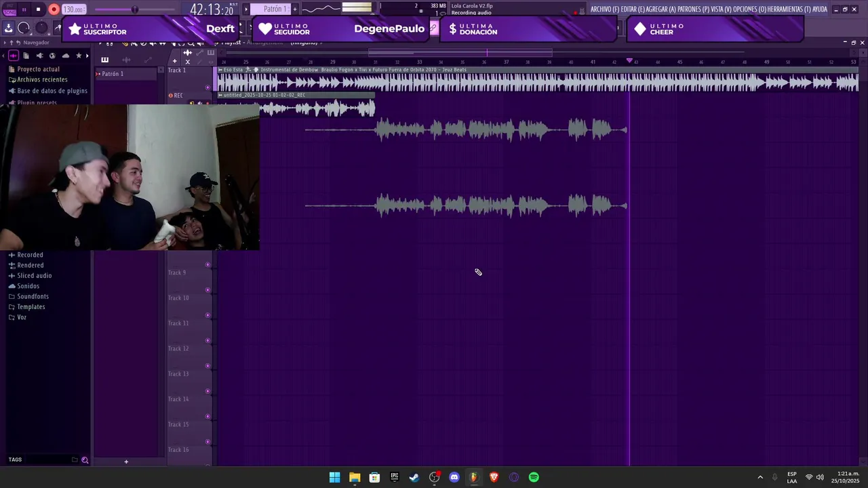Click the TAGS label

(x=15, y=460)
